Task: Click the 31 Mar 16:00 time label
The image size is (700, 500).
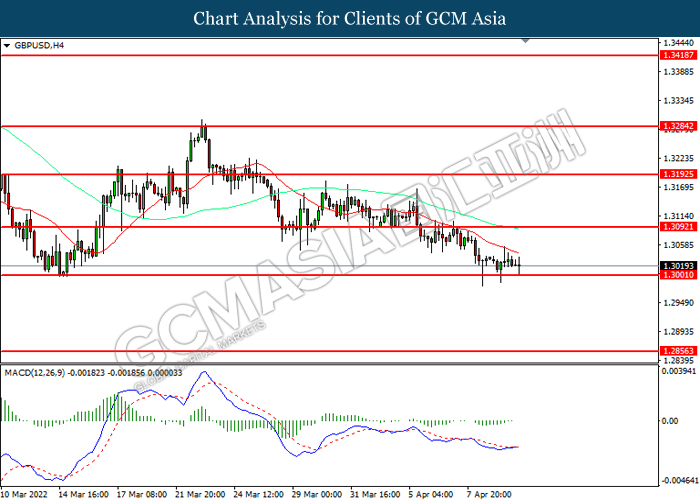Action: click(x=375, y=494)
